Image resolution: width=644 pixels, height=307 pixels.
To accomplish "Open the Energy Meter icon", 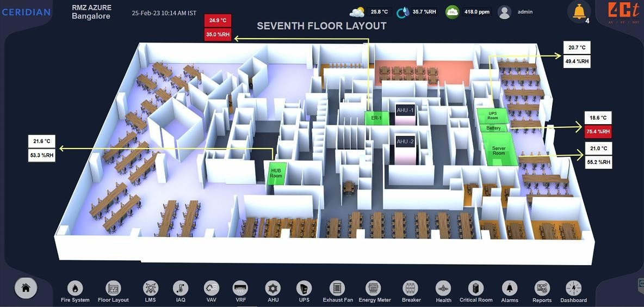I will pos(373,288).
